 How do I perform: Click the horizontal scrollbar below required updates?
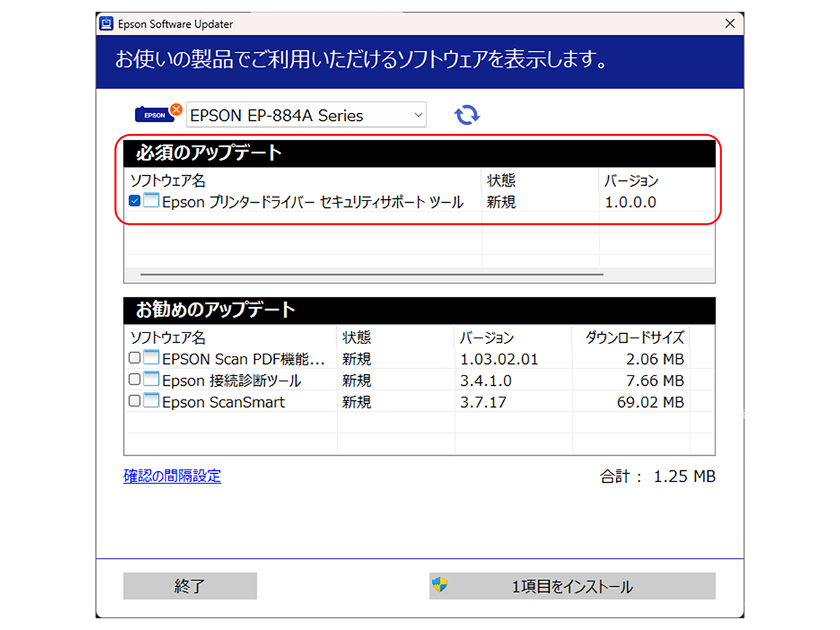tap(365, 276)
